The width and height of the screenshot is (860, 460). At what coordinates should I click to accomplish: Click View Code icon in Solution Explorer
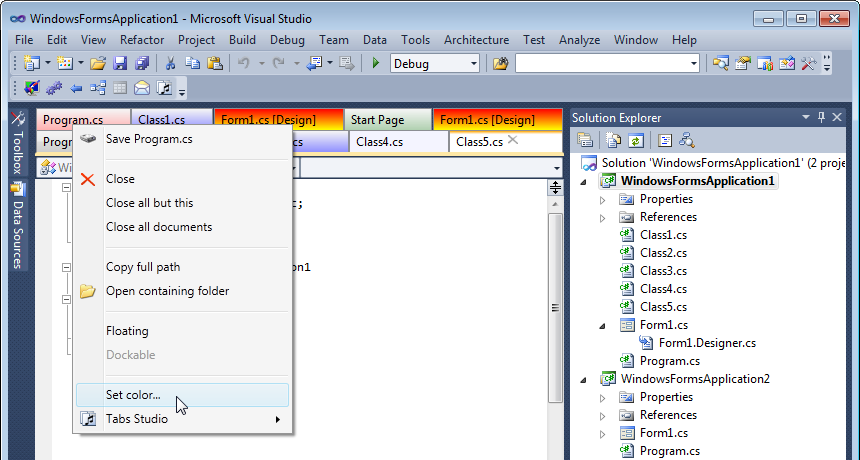(x=665, y=140)
